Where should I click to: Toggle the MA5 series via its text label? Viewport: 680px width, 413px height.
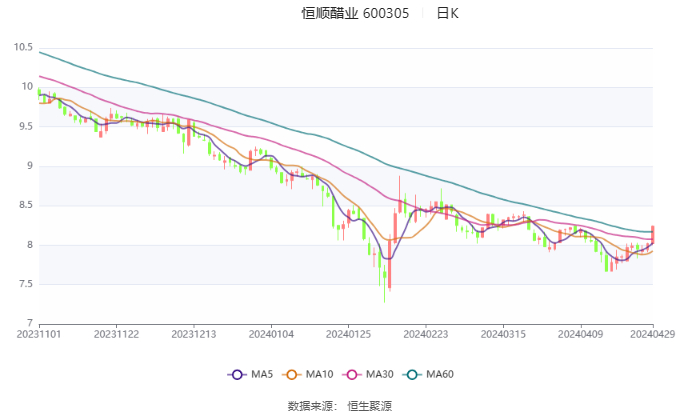pyautogui.click(x=262, y=374)
